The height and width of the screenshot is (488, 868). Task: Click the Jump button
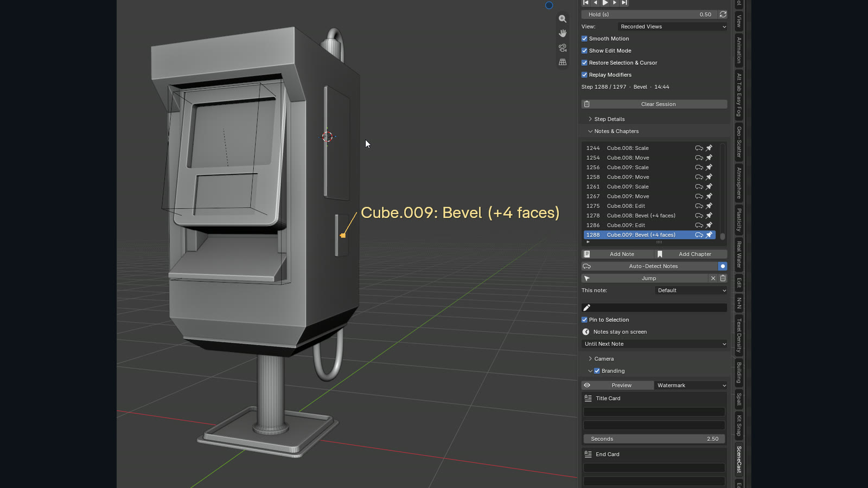[x=645, y=278]
